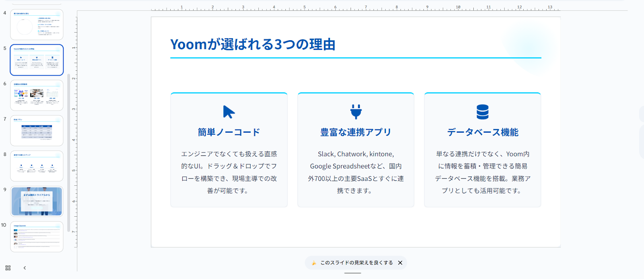
Task: Dismiss the slide enhancement suggestion with X
Action: pos(400,263)
